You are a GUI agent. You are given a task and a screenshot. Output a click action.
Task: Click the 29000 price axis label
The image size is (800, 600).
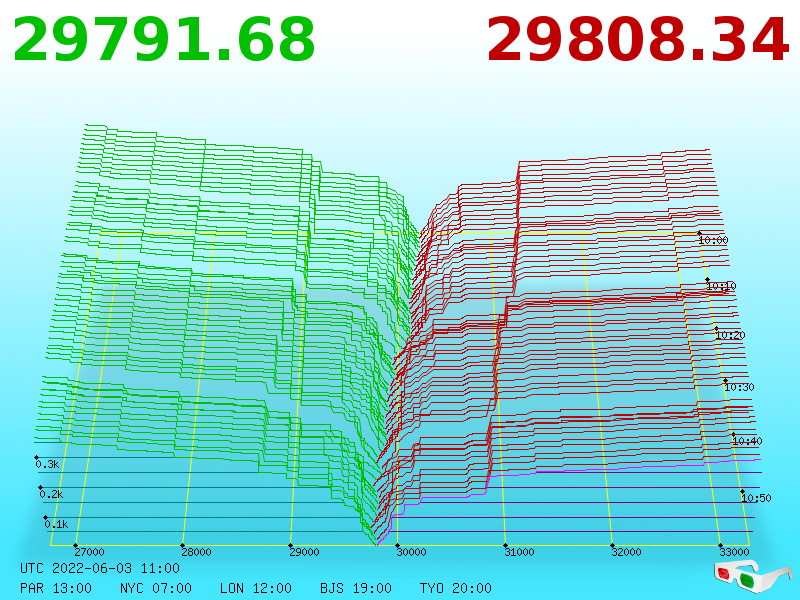304,552
